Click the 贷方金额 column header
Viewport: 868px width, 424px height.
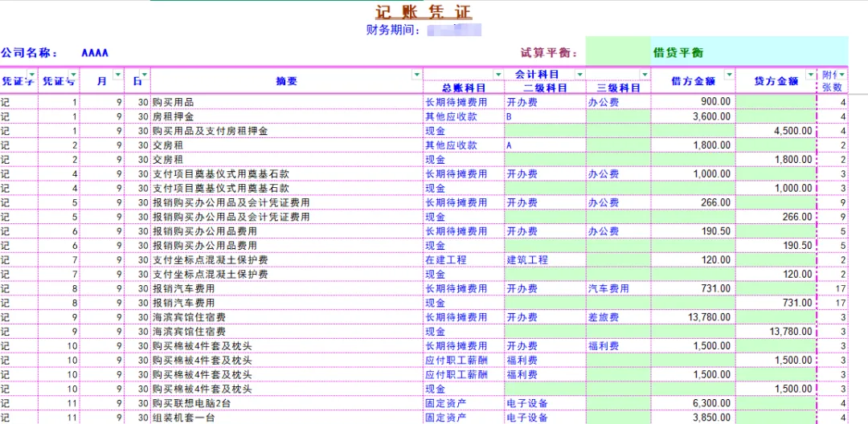click(776, 81)
